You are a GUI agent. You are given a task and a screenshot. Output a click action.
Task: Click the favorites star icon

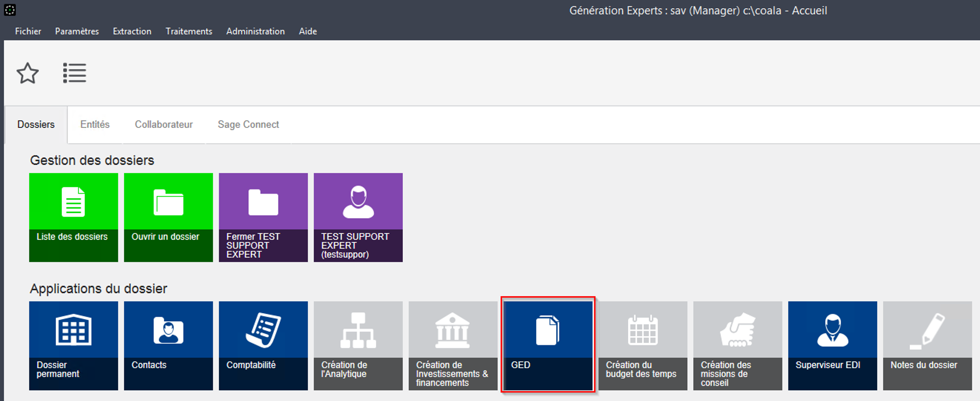click(27, 73)
